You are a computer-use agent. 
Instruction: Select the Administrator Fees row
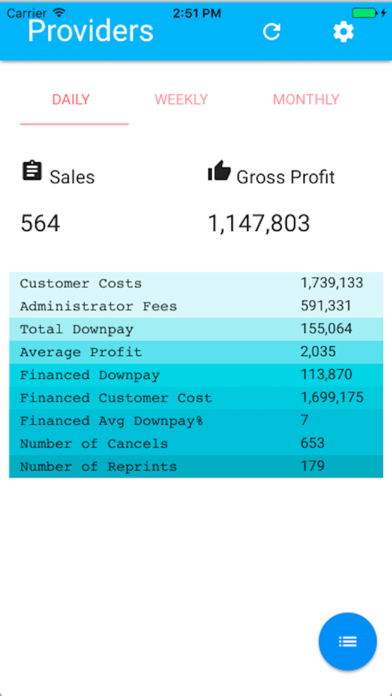coord(196,306)
